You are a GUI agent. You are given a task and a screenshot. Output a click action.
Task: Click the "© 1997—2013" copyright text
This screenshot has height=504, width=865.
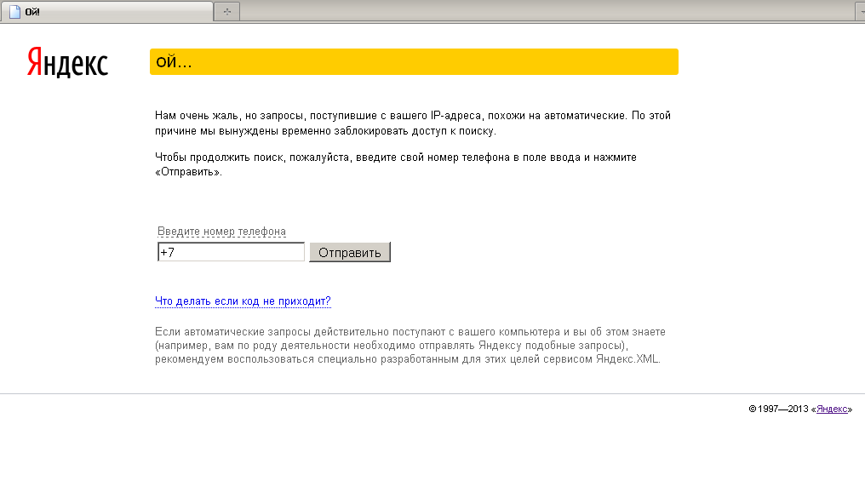click(x=778, y=409)
